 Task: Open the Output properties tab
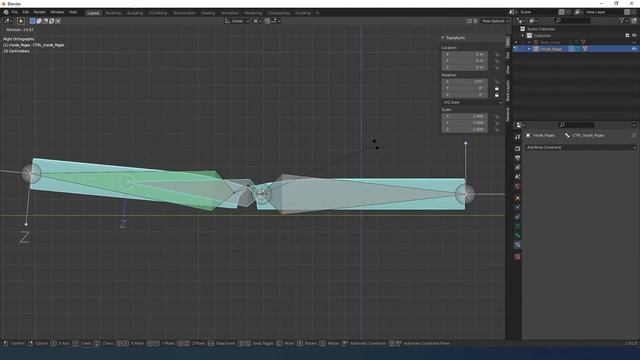coord(518,158)
